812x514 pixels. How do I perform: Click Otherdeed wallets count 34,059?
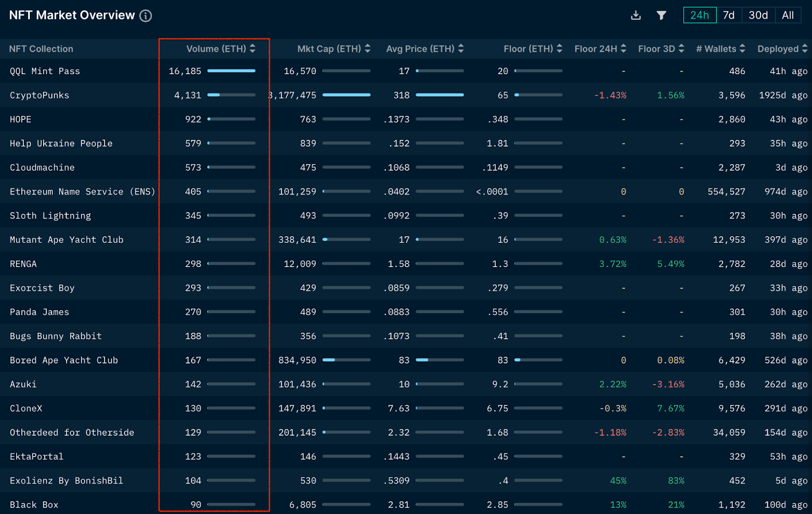[729, 432]
